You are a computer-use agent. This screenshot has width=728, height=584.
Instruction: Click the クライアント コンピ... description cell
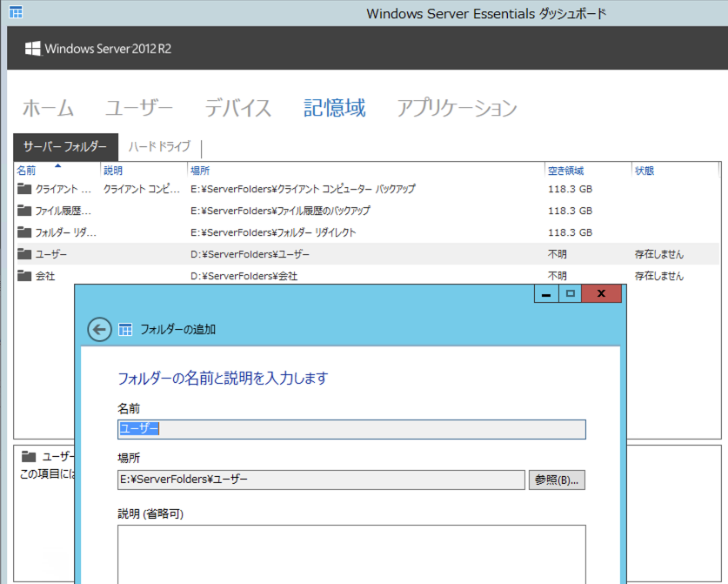tap(142, 189)
